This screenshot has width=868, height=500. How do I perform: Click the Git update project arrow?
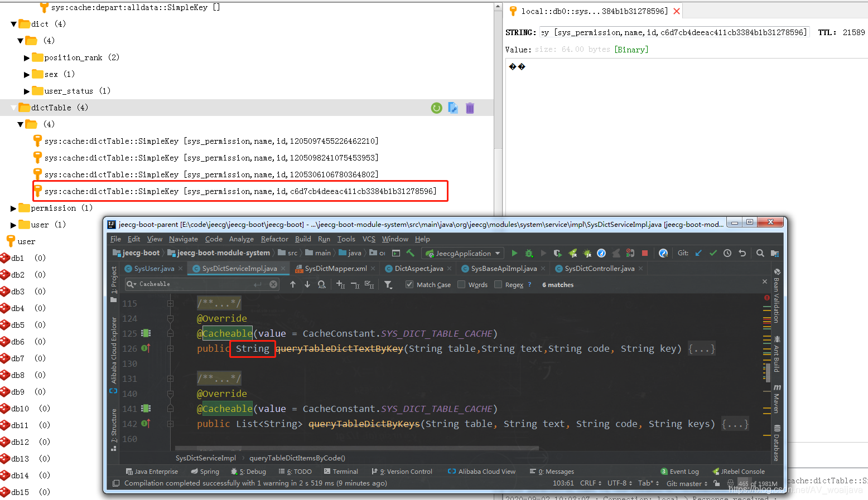[698, 253]
